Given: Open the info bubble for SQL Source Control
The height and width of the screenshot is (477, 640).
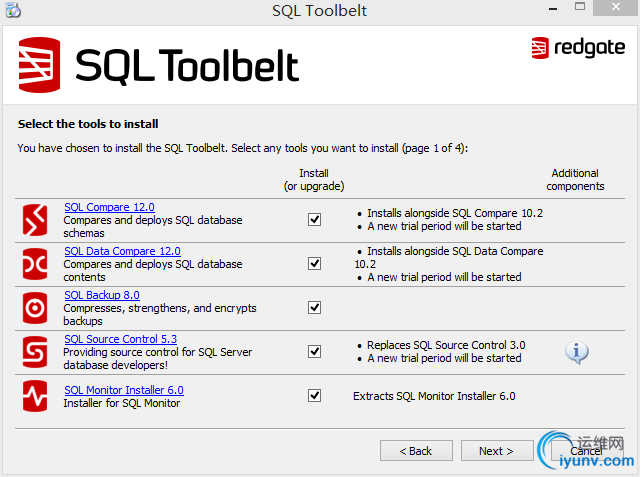Looking at the screenshot, I should click(x=577, y=352).
